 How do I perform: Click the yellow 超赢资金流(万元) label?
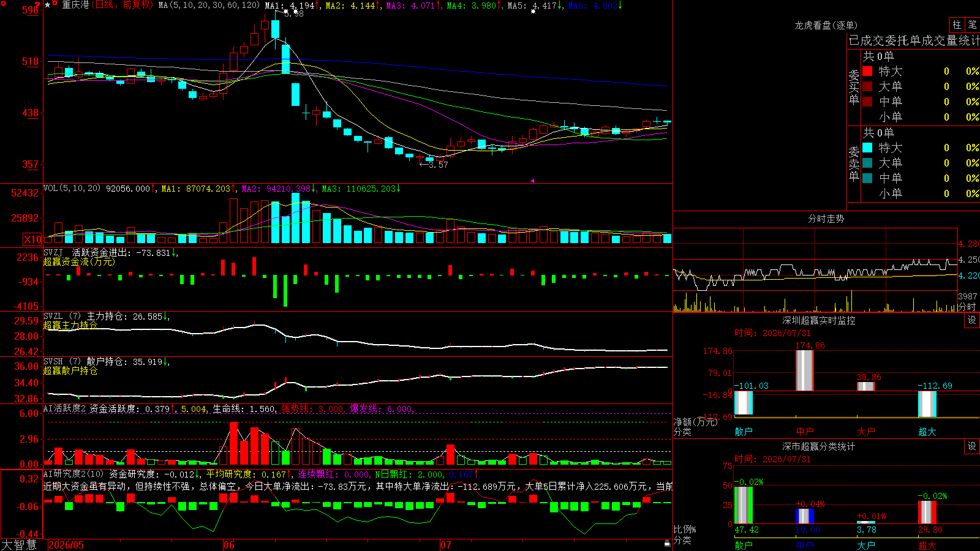[x=79, y=261]
